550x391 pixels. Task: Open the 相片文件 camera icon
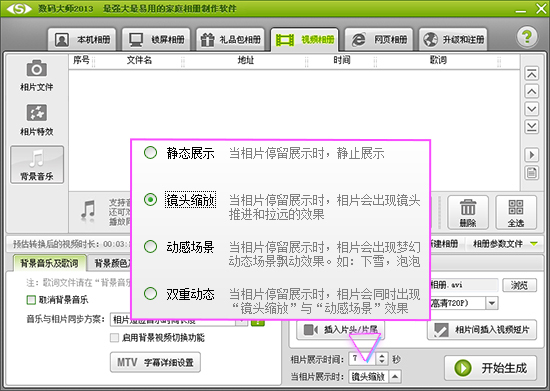(x=36, y=68)
